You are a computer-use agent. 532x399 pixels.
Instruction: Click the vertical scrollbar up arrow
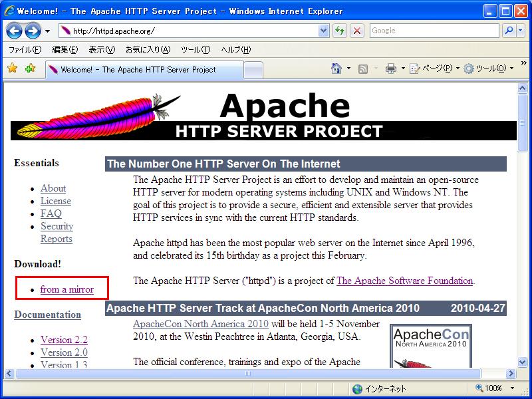click(523, 88)
